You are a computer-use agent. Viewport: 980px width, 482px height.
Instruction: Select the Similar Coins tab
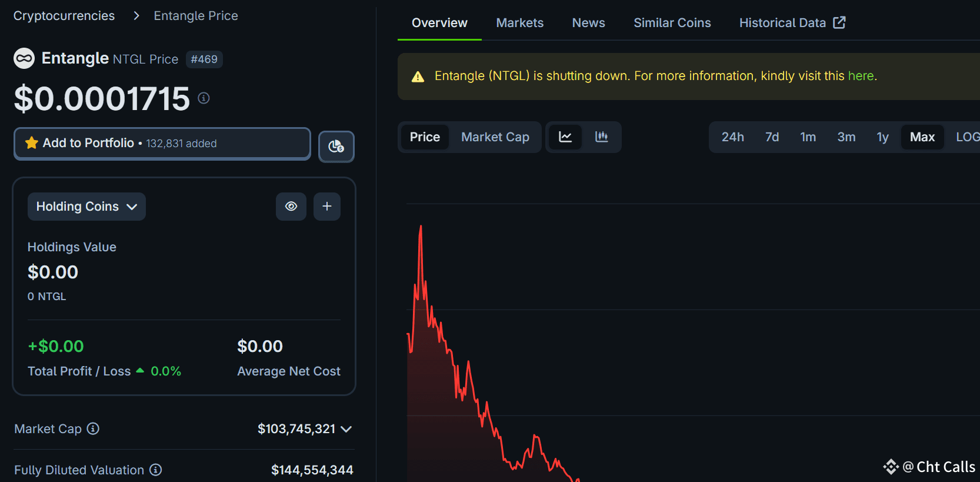coord(672,23)
